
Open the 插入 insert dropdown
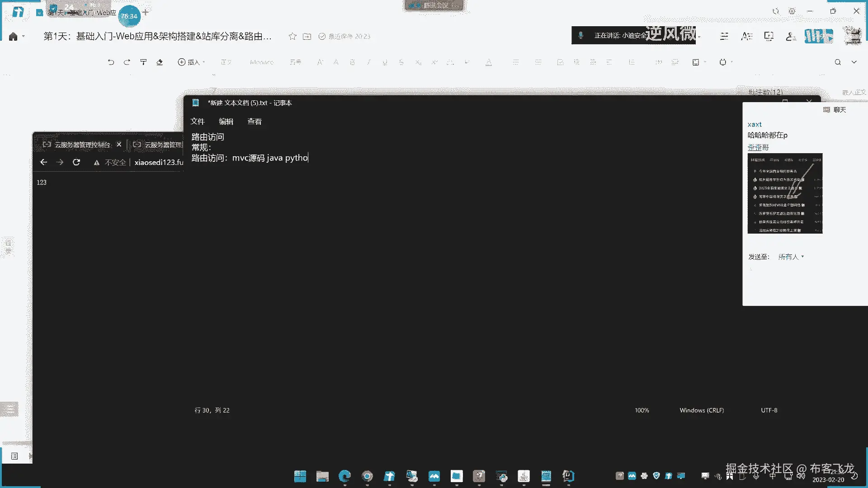191,62
